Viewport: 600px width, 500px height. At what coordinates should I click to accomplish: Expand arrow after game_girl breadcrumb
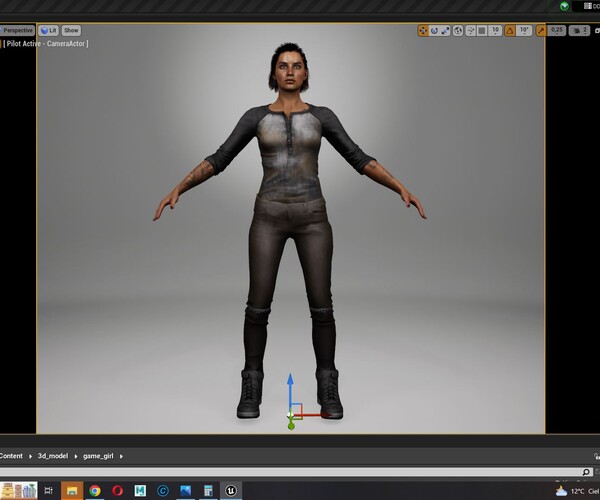(121, 456)
